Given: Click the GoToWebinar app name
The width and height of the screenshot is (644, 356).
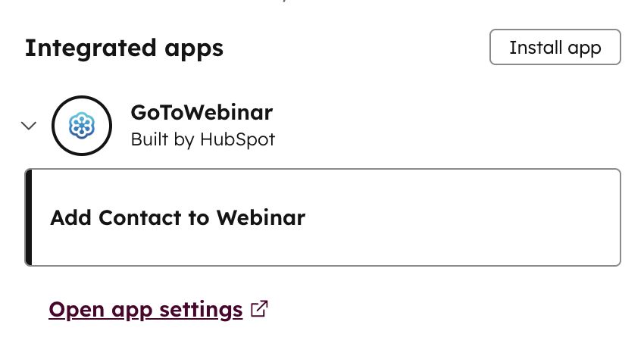Looking at the screenshot, I should (202, 113).
